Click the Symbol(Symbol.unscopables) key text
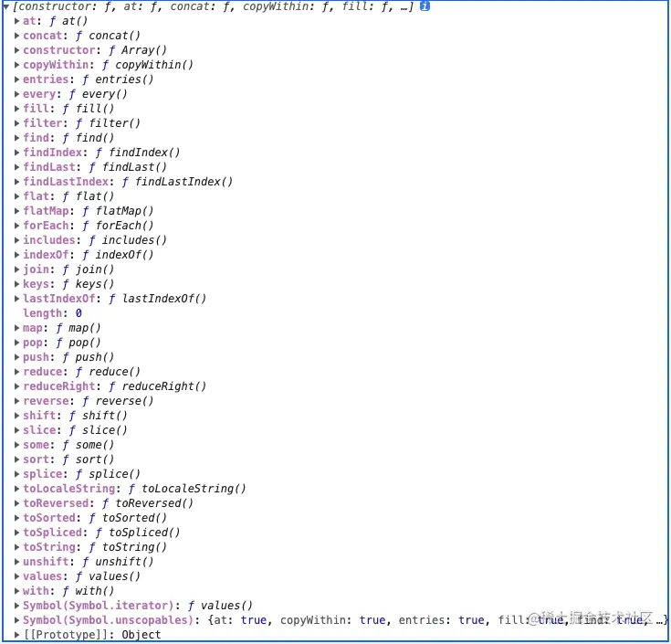The width and height of the screenshot is (671, 644). point(109,619)
